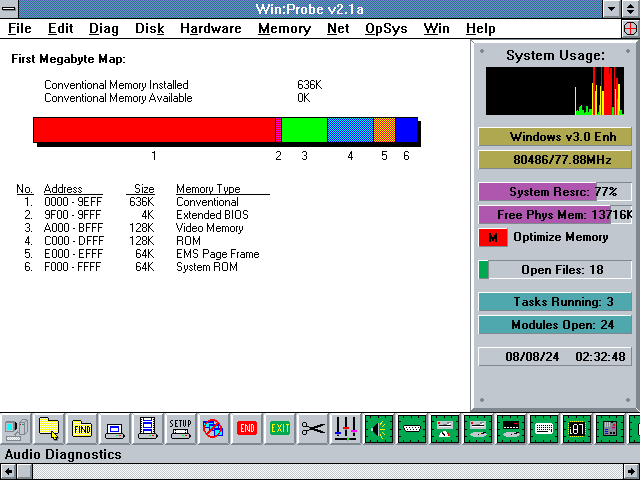Click the 'System ROM' row text

(x=207, y=267)
